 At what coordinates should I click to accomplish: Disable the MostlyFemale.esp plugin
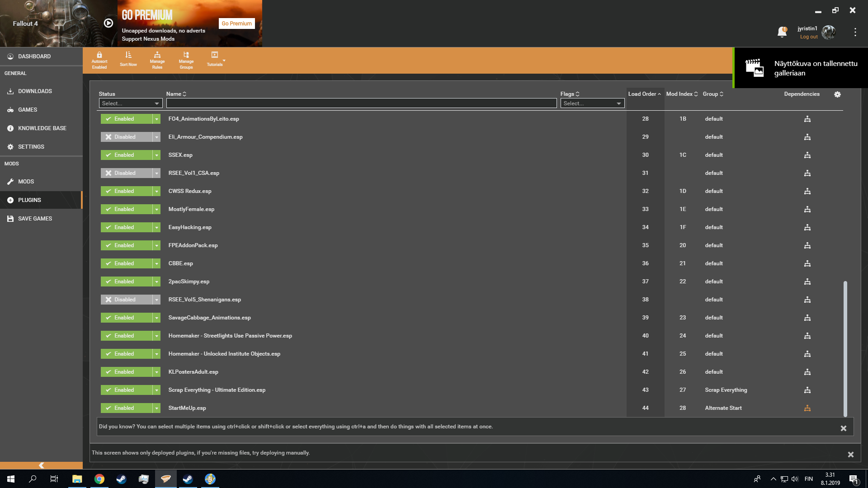pyautogui.click(x=127, y=209)
